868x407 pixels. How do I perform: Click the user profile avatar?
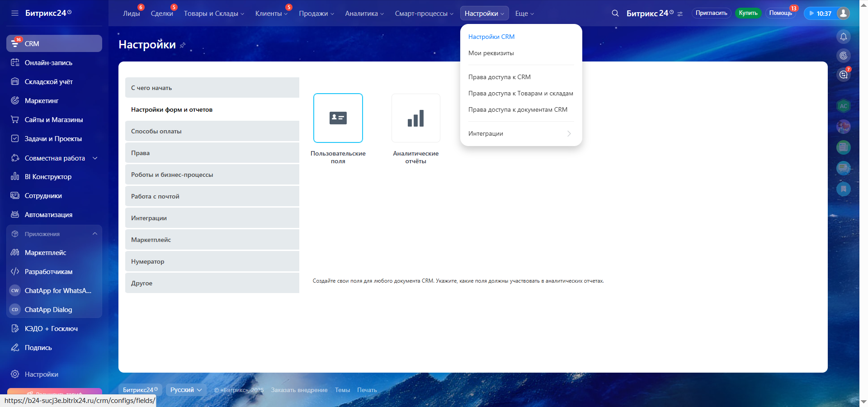843,13
